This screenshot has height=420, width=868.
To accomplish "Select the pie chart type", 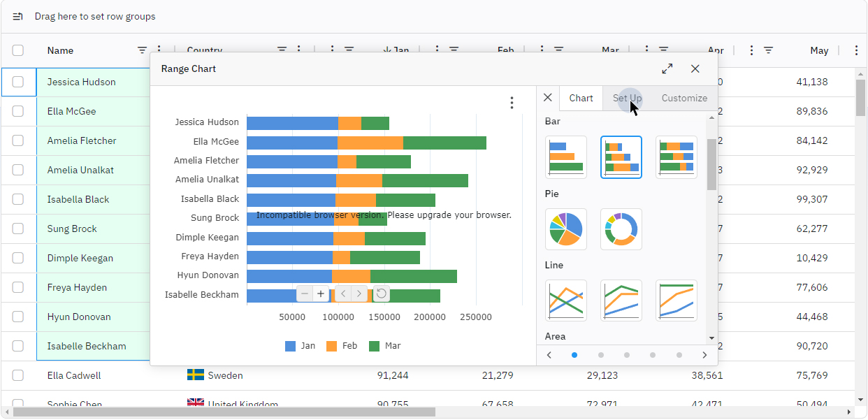I will point(566,229).
